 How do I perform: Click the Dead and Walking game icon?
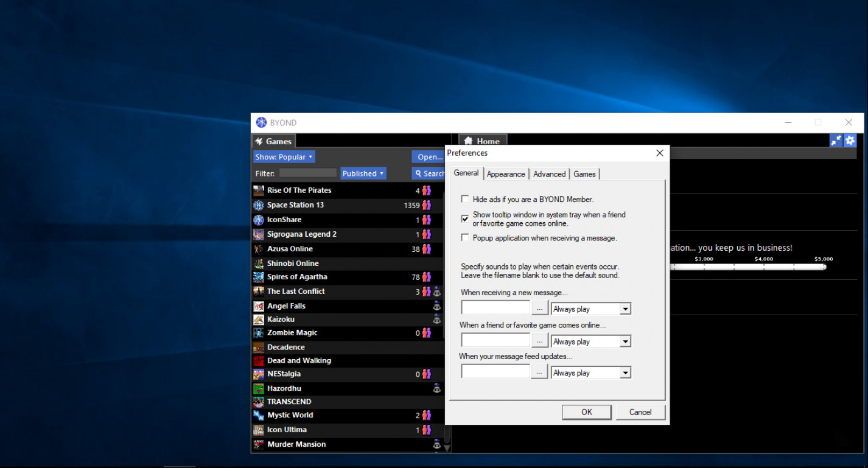[x=259, y=361]
